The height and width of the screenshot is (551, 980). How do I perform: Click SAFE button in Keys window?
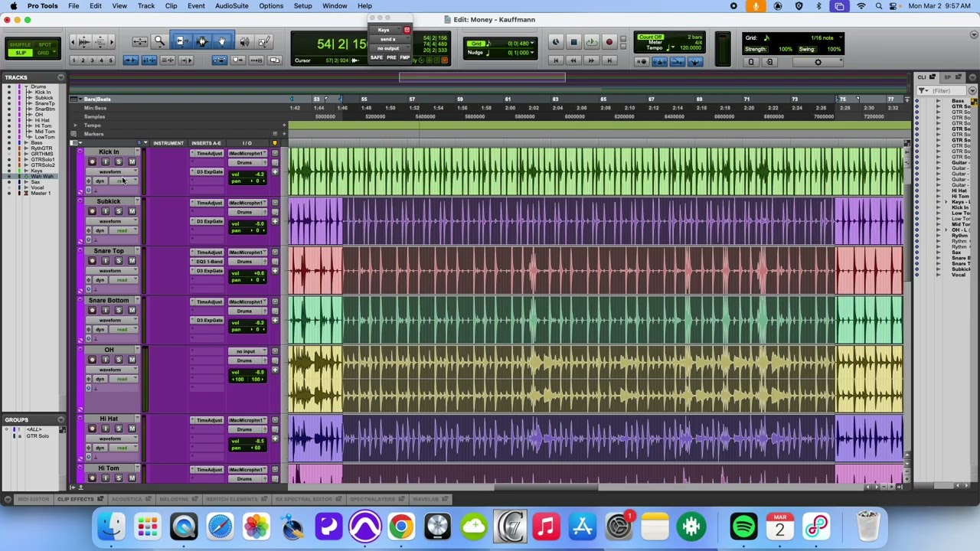click(377, 57)
